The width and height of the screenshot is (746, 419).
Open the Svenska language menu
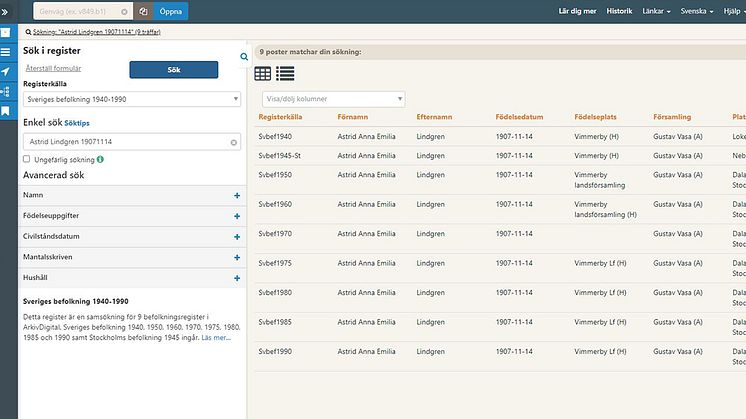coord(697,11)
